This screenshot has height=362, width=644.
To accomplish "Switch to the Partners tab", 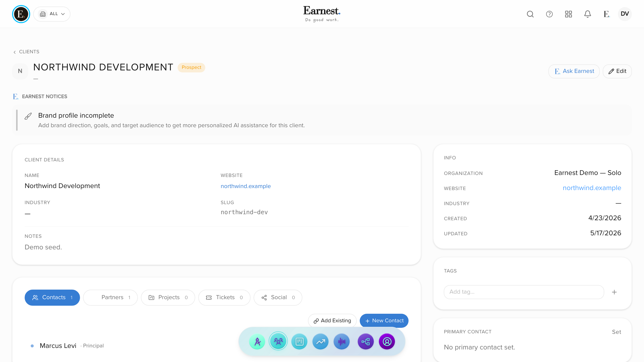I will pyautogui.click(x=110, y=297).
